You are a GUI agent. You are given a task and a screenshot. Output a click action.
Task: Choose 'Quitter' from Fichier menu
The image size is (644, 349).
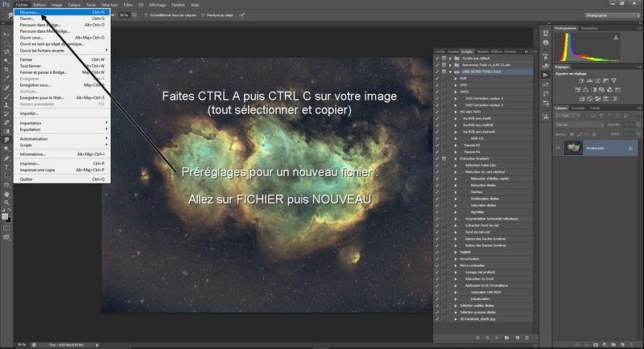(62, 179)
